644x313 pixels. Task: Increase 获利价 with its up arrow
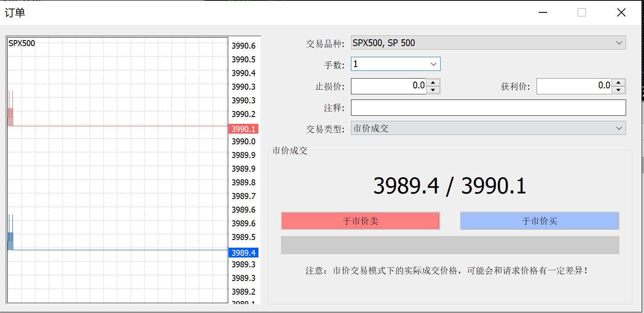(618, 82)
